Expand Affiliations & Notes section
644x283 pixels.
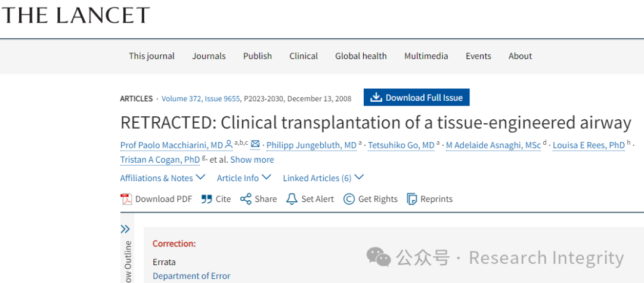coord(163,178)
